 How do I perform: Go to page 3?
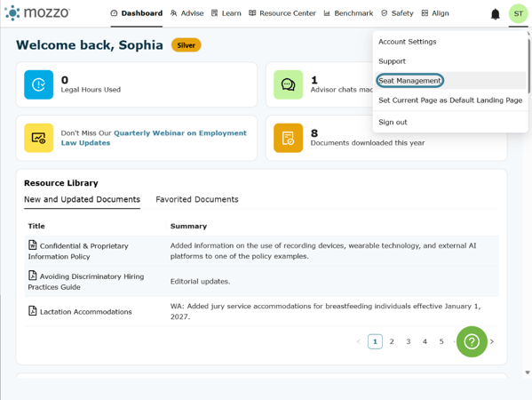(409, 341)
